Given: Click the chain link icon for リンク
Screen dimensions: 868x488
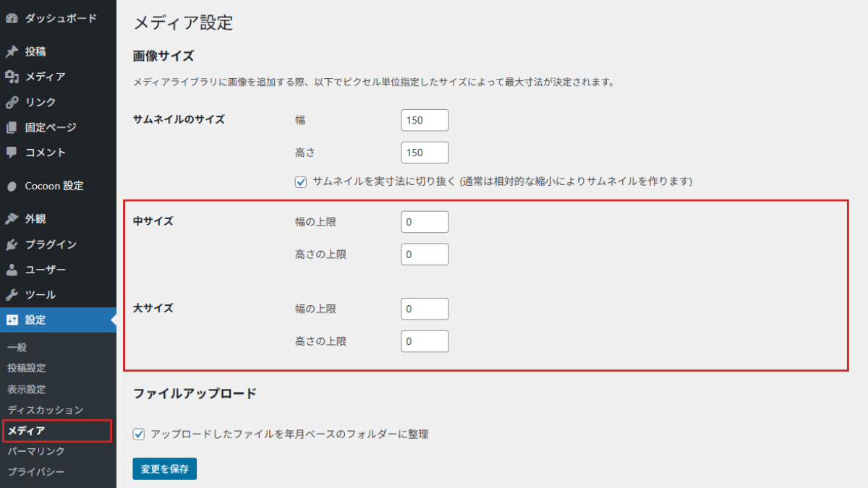Looking at the screenshot, I should 12,102.
